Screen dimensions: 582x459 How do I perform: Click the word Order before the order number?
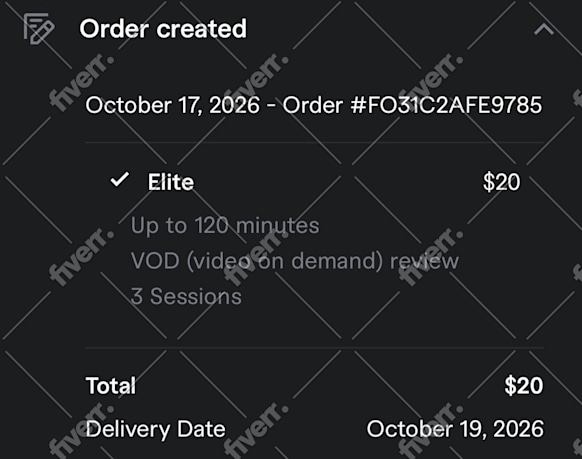tap(313, 105)
